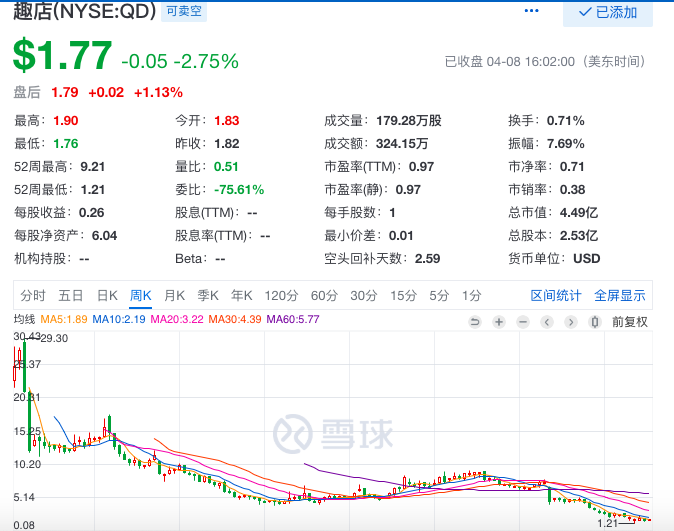Click the candlestick style icon beside 前复权
674x531 pixels.
(x=594, y=321)
